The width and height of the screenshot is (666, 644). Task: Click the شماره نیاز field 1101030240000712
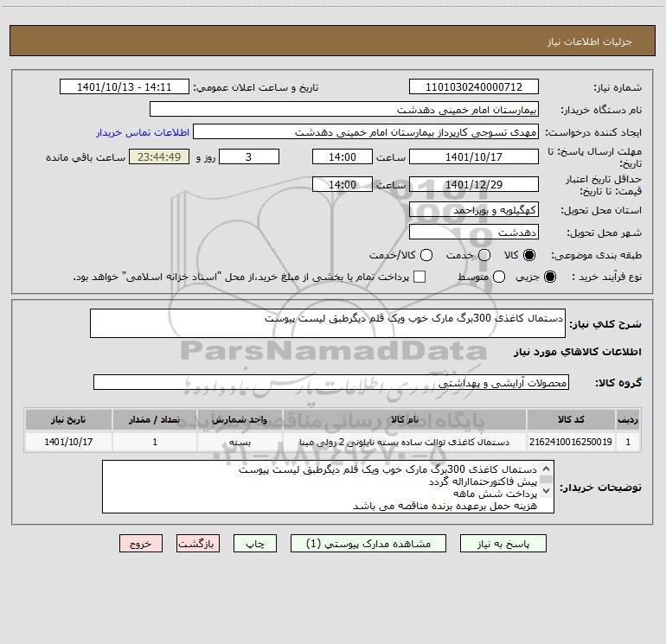(474, 86)
